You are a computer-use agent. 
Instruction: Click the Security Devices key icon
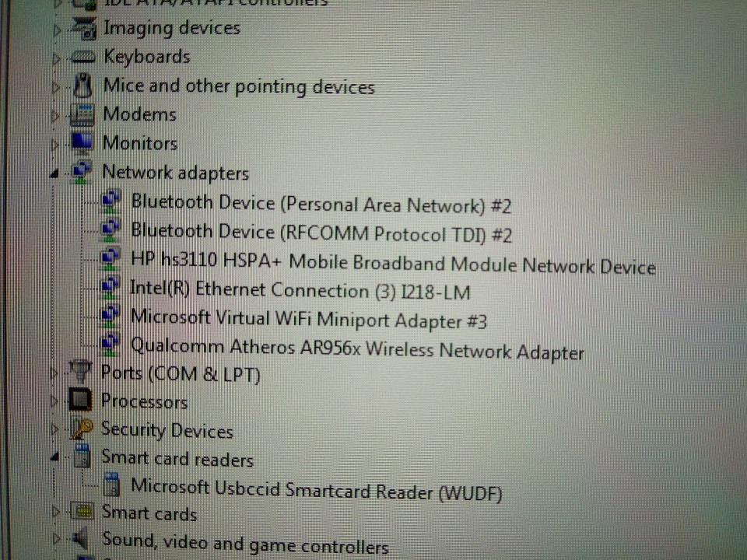[80, 429]
